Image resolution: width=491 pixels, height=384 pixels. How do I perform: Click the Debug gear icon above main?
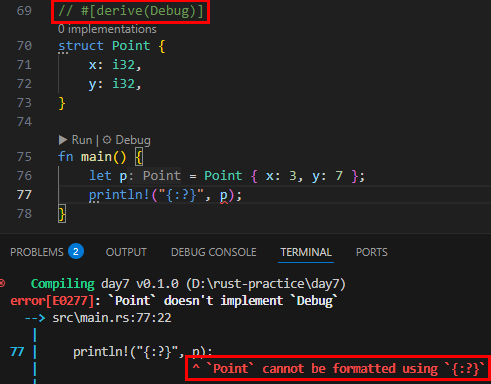(x=107, y=140)
